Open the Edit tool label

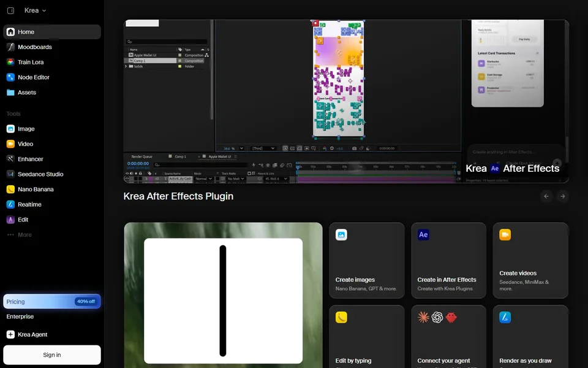point(23,220)
